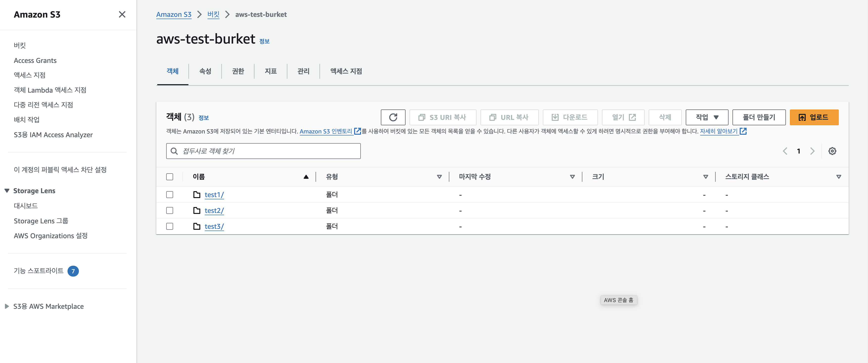Collapse the Storage Lens section
Viewport: 868px width, 363px height.
[x=7, y=191]
